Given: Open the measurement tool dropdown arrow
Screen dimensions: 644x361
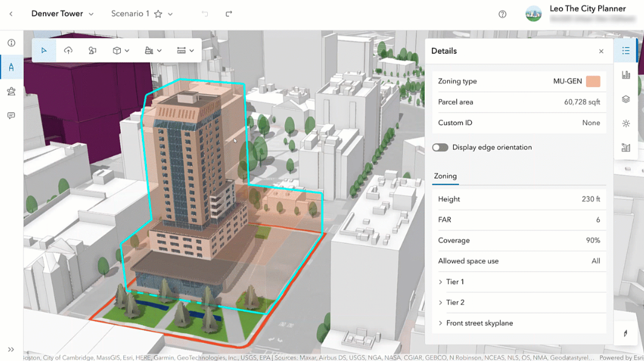Looking at the screenshot, I should click(192, 51).
